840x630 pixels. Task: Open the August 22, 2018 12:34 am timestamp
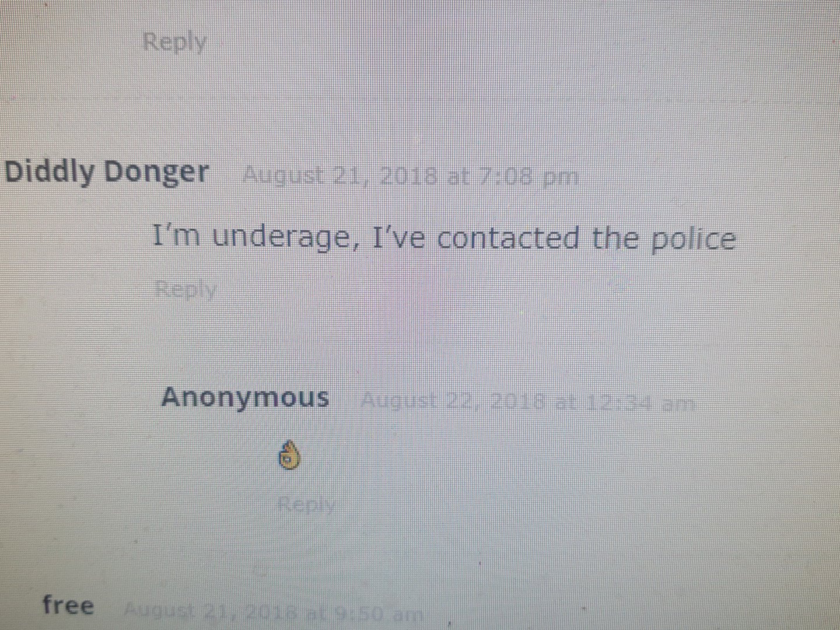tap(528, 402)
